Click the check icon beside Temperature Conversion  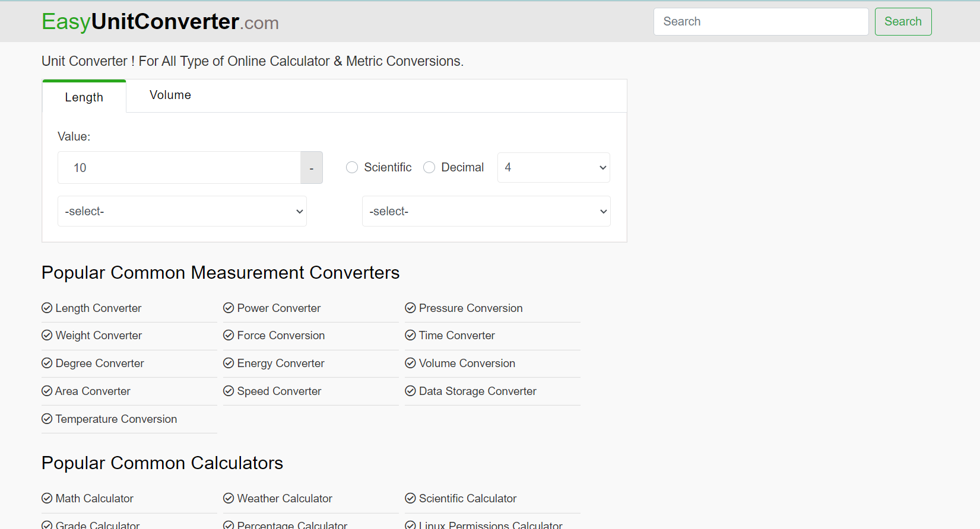coord(47,419)
